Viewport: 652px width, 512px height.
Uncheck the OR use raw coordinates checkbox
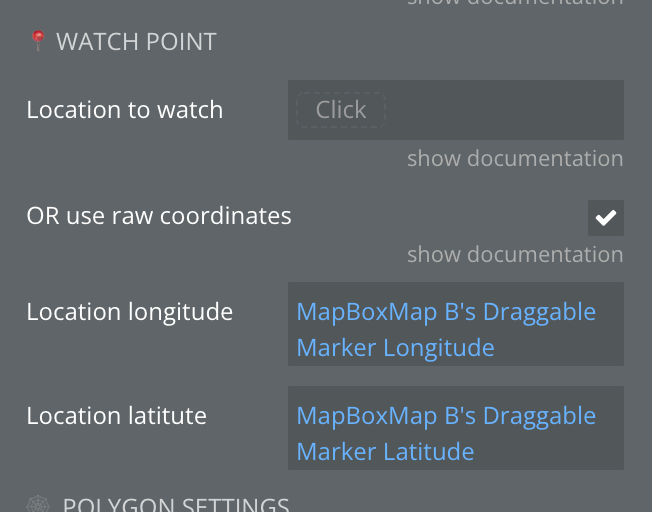tap(605, 218)
